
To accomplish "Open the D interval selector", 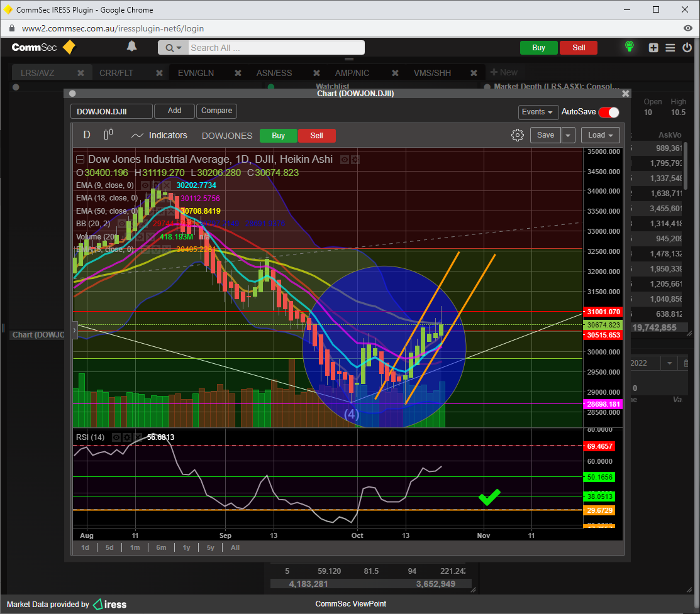I will point(87,134).
